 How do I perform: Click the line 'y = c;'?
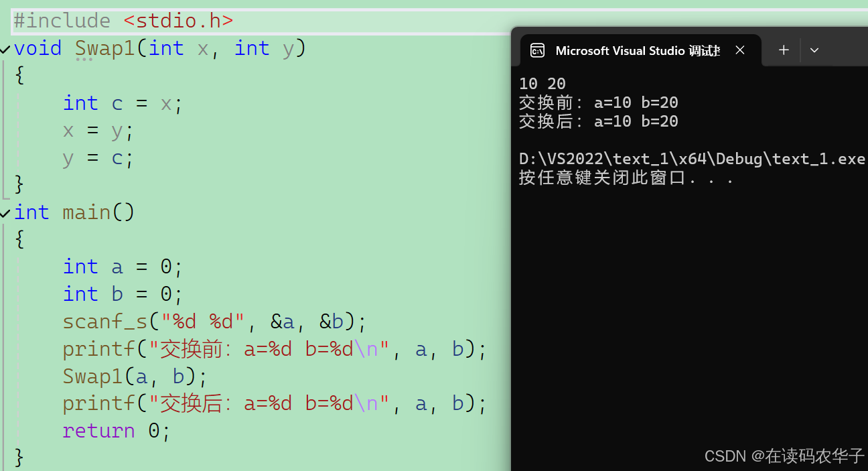coord(98,158)
